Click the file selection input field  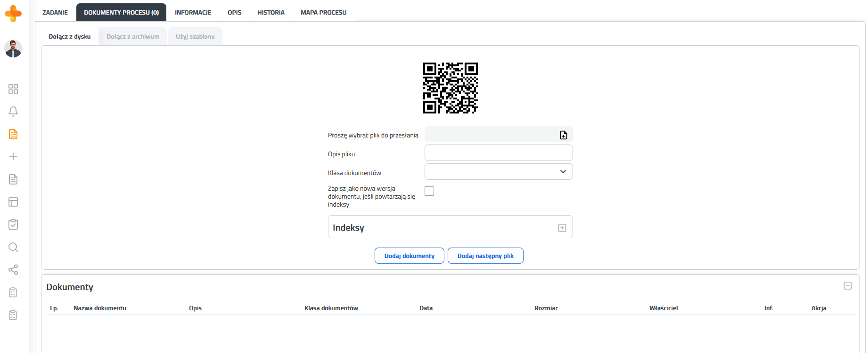(499, 134)
